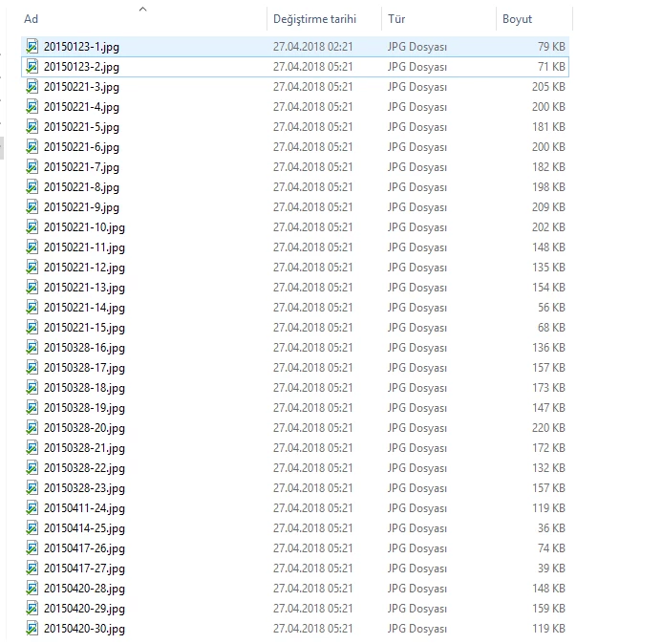Click the file icon of 20150221-6.jpg
Viewport: 662px width, 644px height.
32,147
